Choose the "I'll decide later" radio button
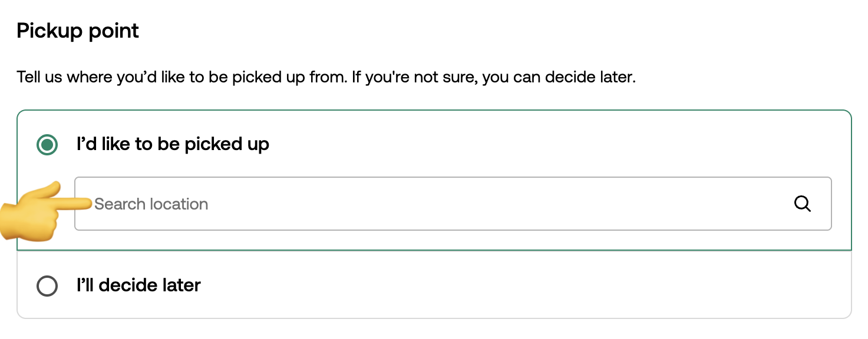 tap(47, 287)
